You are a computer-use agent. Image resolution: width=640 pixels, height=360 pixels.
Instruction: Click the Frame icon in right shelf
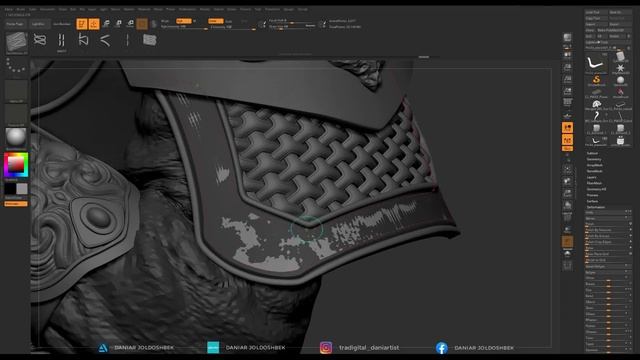point(567,169)
